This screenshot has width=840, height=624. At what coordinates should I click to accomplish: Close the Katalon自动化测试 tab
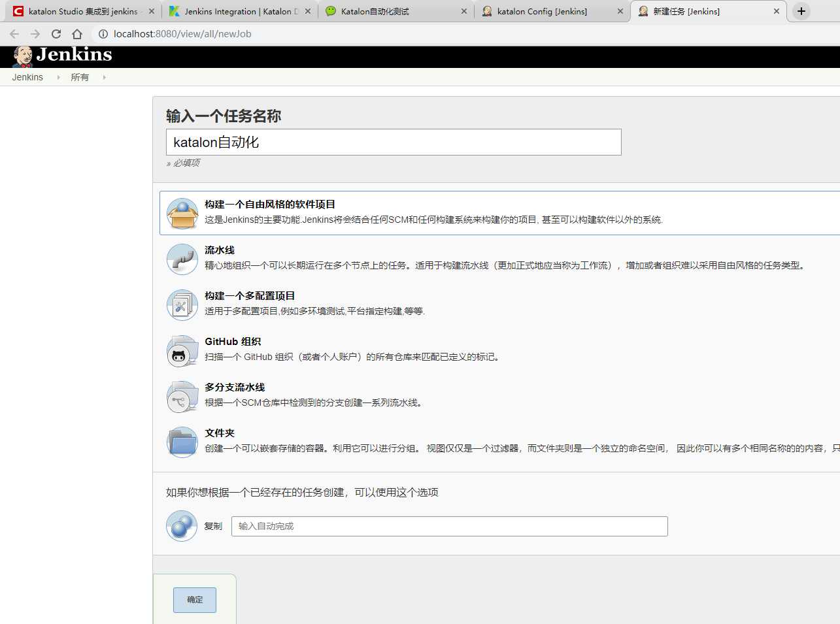pos(464,11)
